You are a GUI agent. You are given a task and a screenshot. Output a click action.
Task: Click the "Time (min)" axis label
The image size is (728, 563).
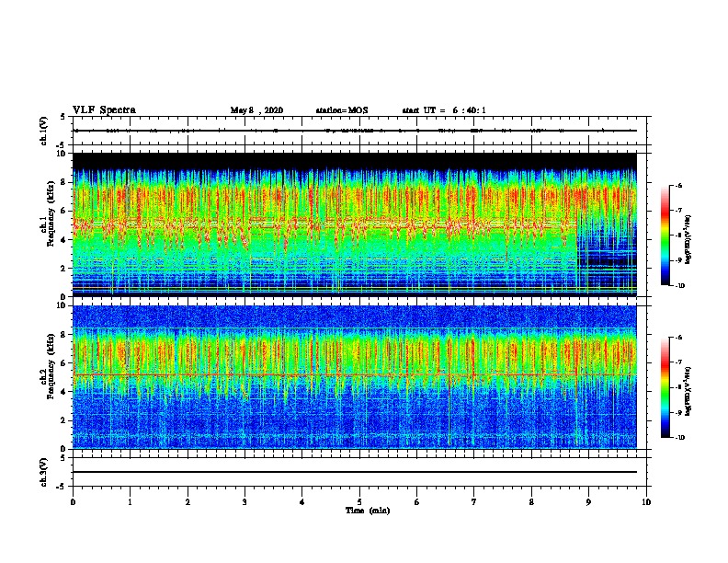(368, 511)
